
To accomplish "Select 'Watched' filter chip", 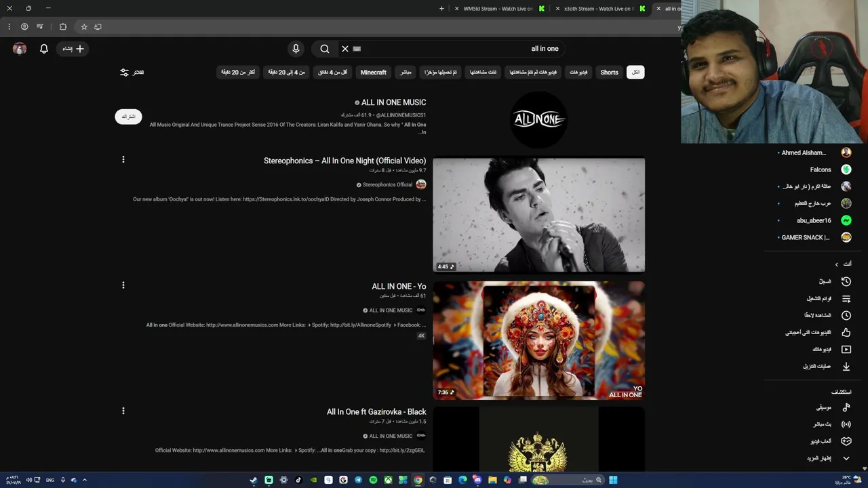I will [x=483, y=72].
